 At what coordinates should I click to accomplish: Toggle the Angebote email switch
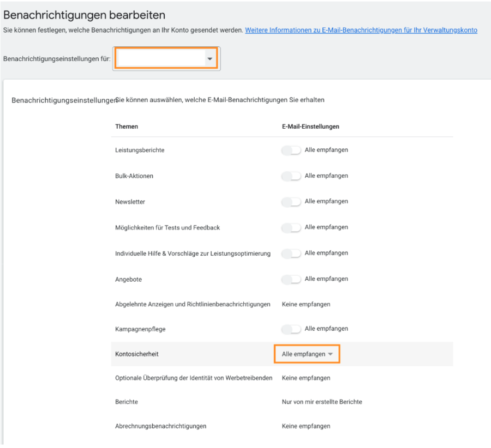coord(291,279)
